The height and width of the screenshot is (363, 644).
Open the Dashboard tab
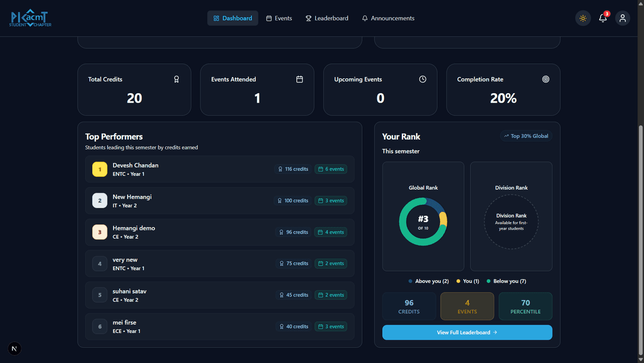tap(233, 19)
